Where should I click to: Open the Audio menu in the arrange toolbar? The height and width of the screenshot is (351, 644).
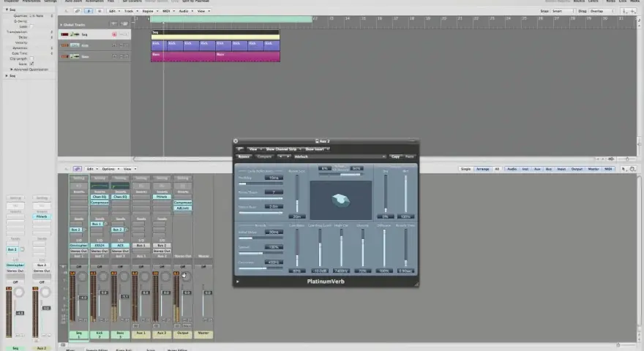coord(185,11)
